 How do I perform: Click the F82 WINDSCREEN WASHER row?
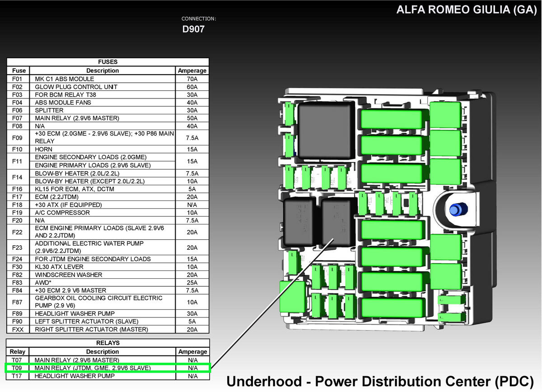tap(108, 275)
